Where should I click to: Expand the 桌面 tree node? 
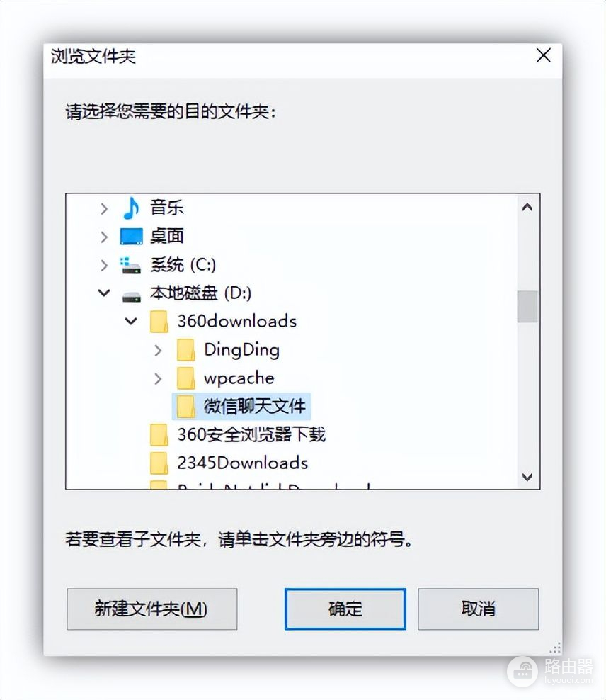(104, 237)
